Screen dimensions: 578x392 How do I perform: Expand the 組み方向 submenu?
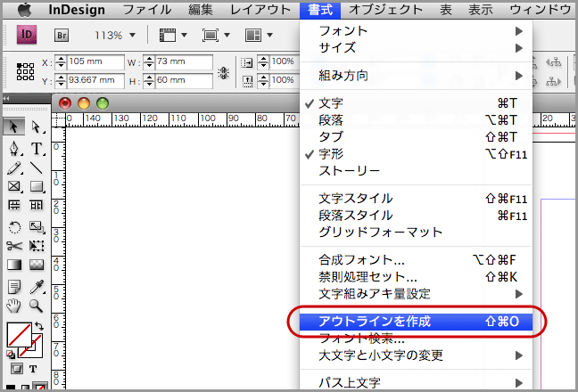point(416,76)
